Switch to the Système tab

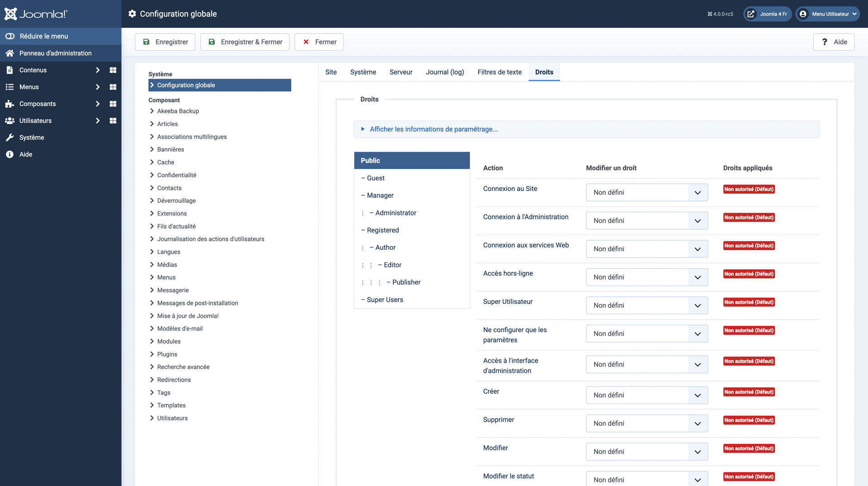[x=363, y=72]
